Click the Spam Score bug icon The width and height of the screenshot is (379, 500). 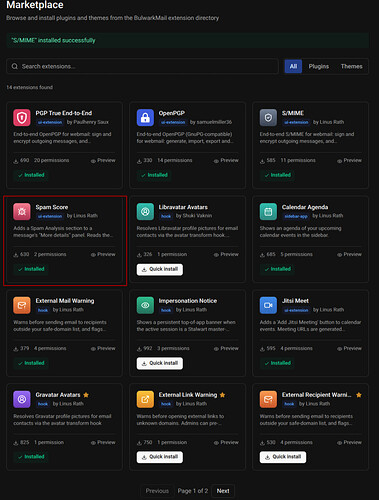pos(22,212)
